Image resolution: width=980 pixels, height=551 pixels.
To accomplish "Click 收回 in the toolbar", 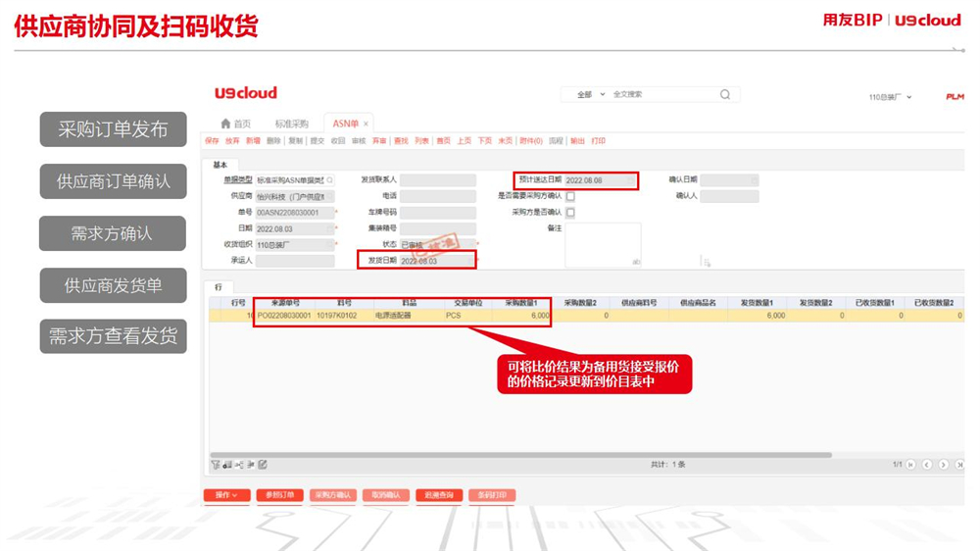I will (338, 141).
